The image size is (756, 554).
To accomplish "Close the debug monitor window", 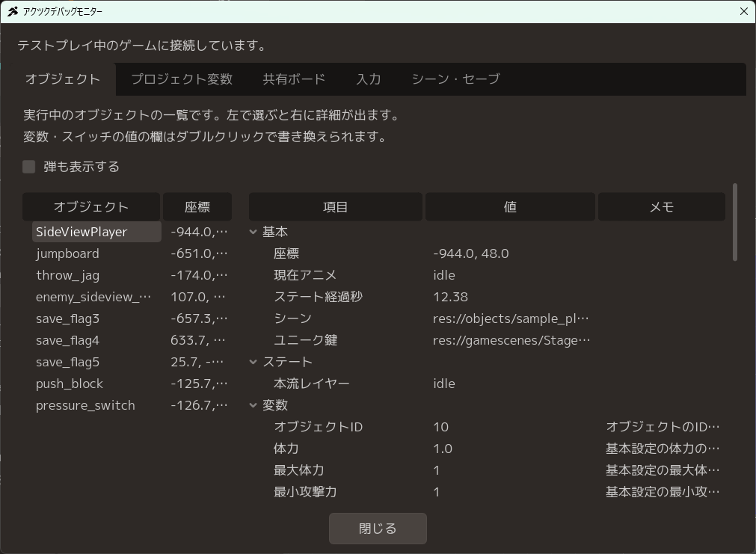I will click(744, 11).
